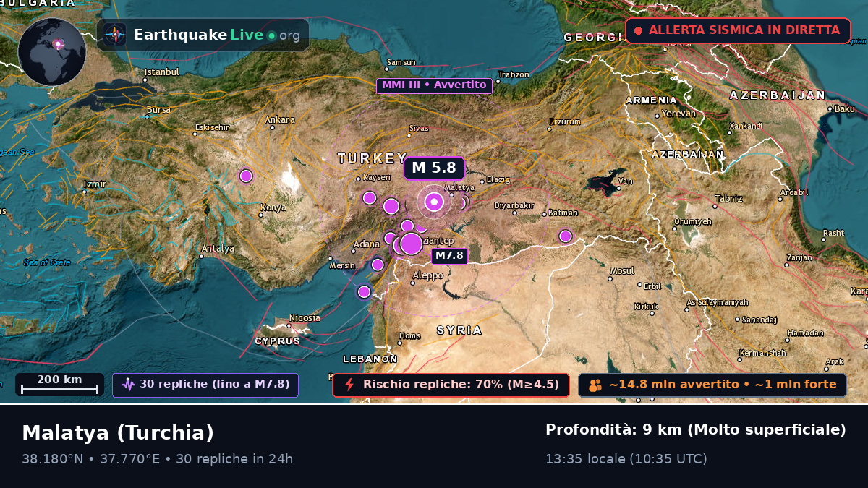Click the Trabzon city label
The height and width of the screenshot is (488, 868).
(514, 74)
